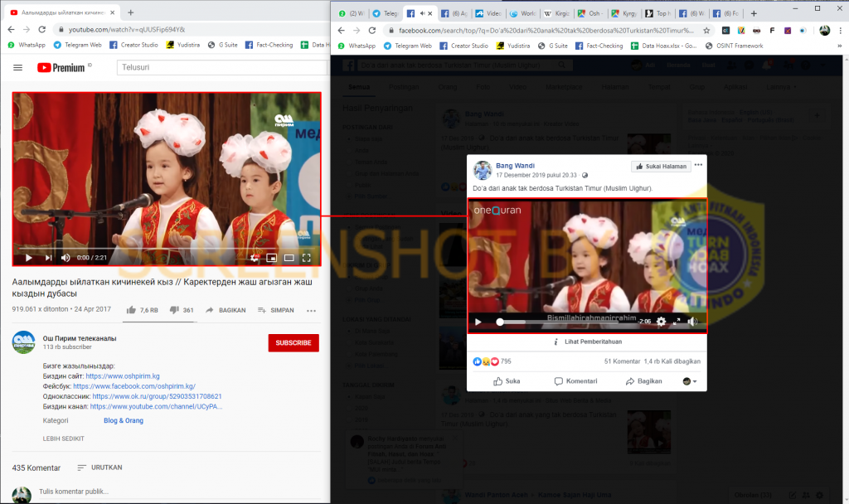Enter YouTube fullscreen mode
This screenshot has height=504, width=849.
307,258
